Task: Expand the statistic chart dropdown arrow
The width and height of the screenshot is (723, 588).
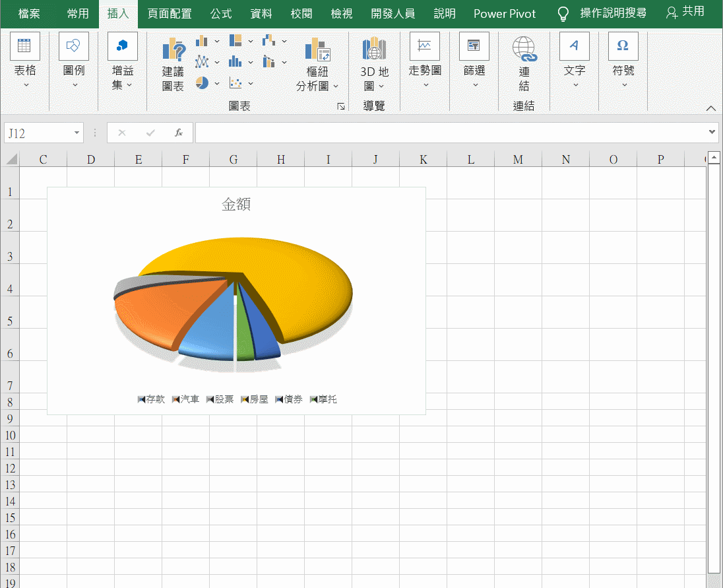Action: (x=251, y=62)
